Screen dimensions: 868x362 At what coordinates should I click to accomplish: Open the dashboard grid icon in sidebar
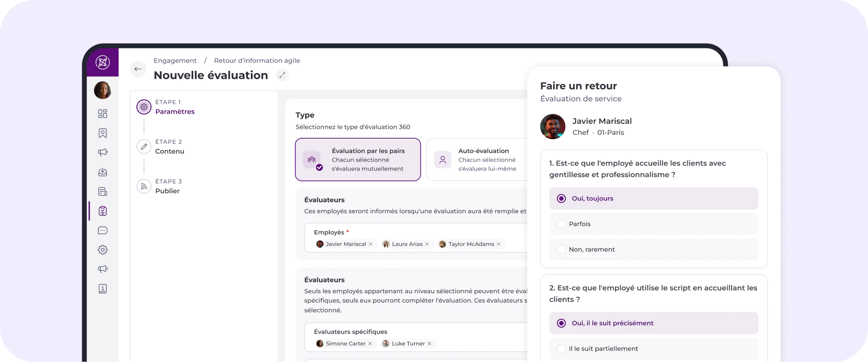[103, 114]
